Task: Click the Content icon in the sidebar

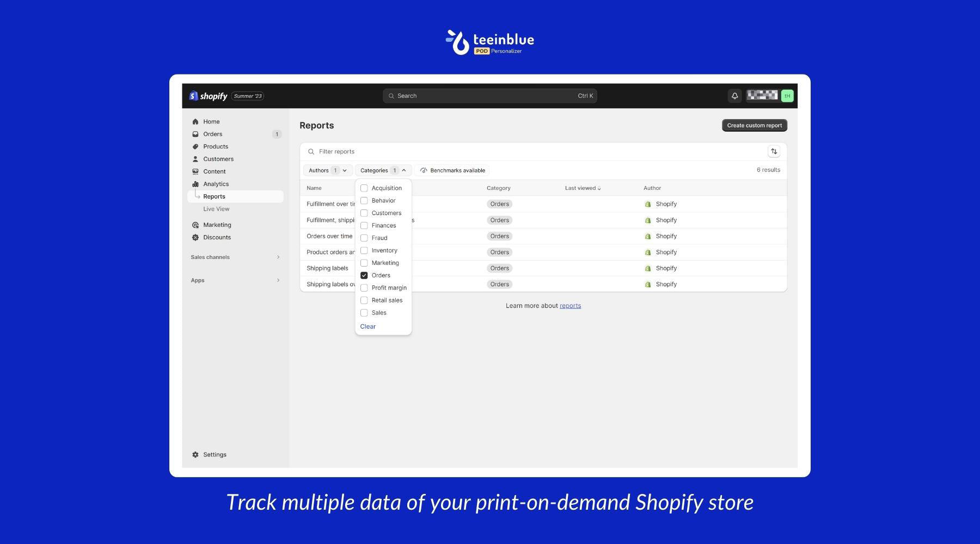Action: pos(195,172)
